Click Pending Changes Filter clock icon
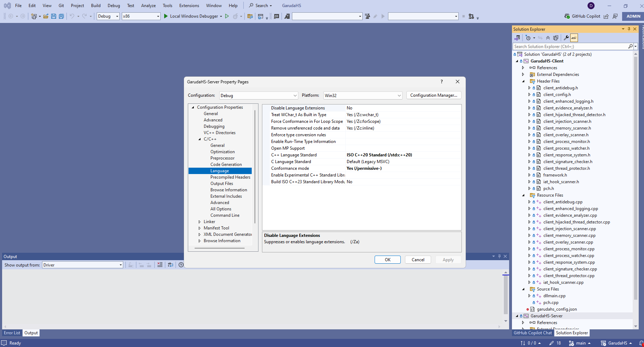Screen dimensions: 644x347 (x=528, y=38)
